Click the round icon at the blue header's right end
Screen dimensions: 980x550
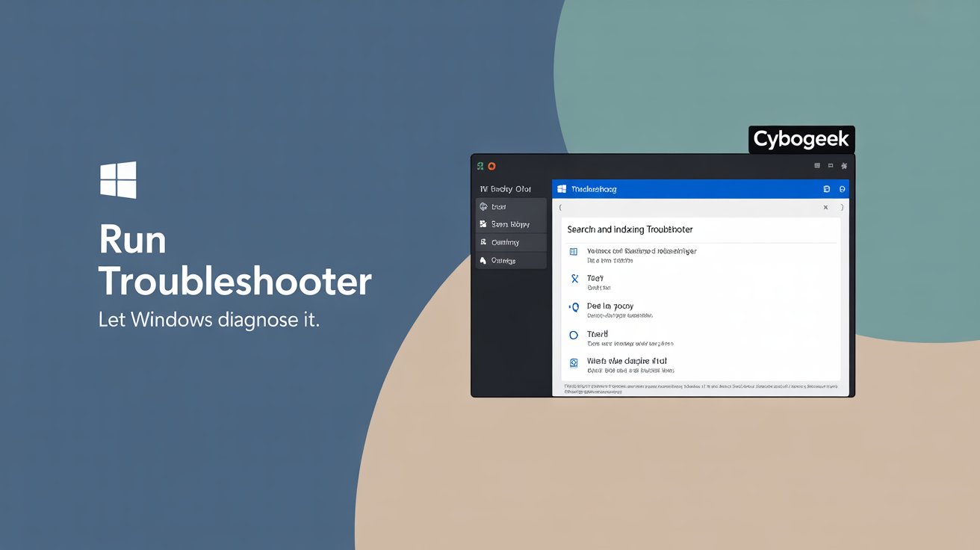842,189
